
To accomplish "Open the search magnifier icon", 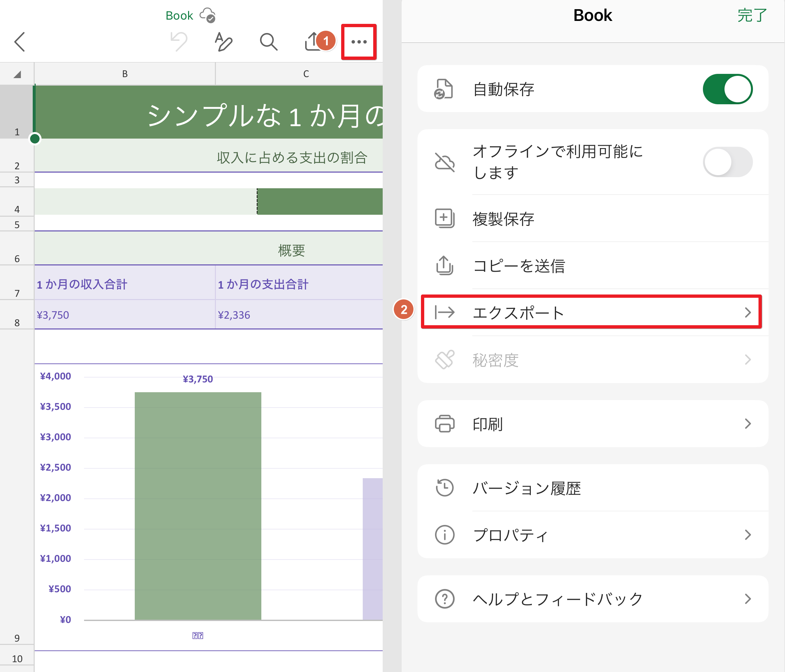I will tap(269, 42).
